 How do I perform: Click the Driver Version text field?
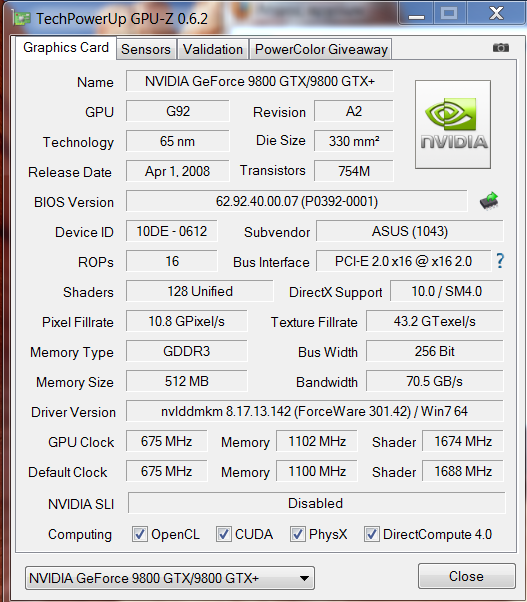[314, 411]
